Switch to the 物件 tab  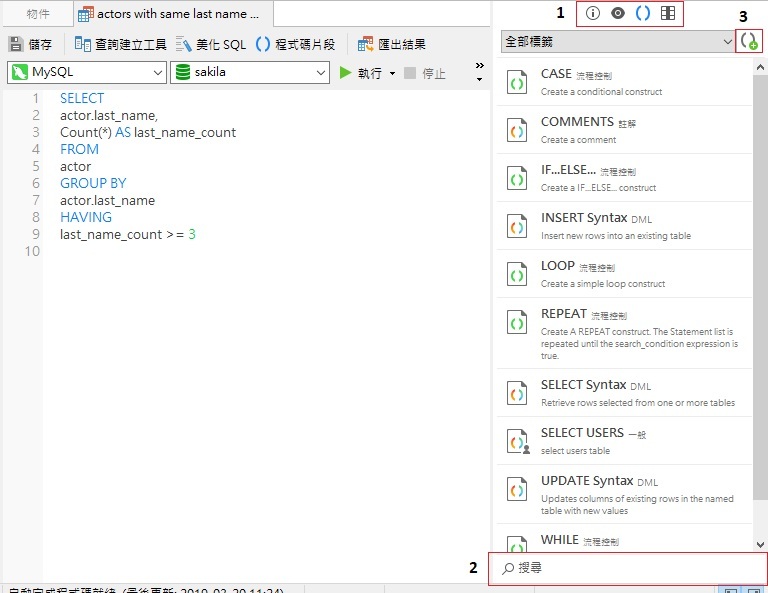(x=38, y=14)
